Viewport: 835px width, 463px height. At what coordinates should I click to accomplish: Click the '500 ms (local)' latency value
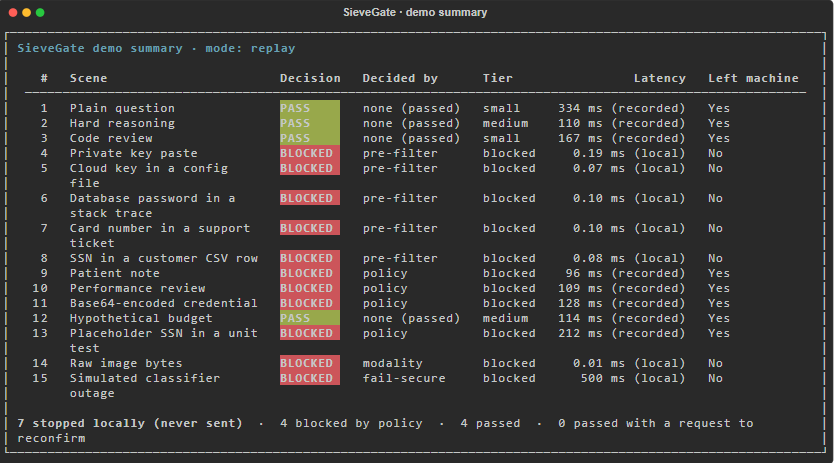633,378
